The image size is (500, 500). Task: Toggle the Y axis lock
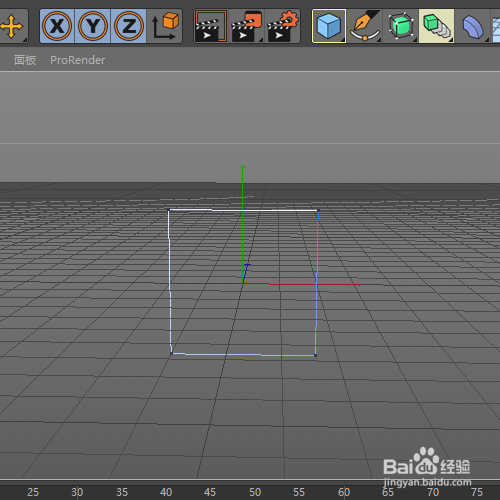93,26
